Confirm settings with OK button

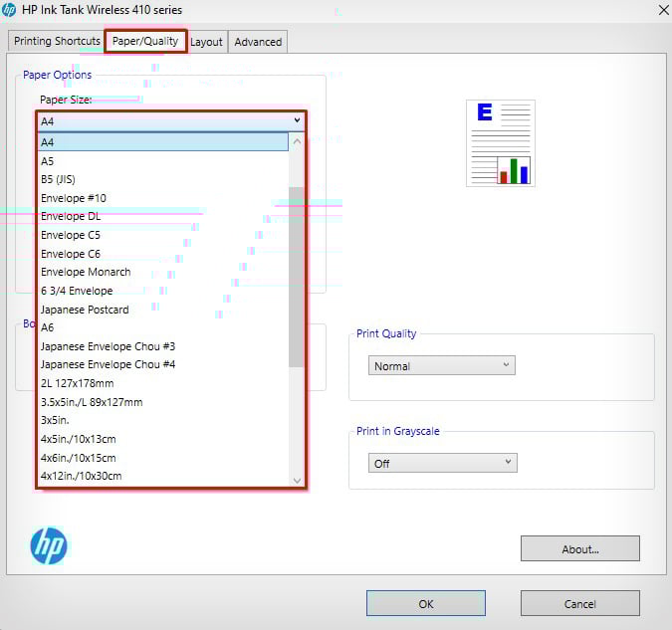click(426, 603)
